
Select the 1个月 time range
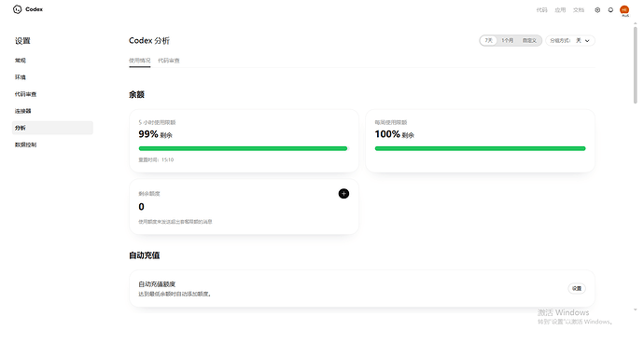point(508,41)
